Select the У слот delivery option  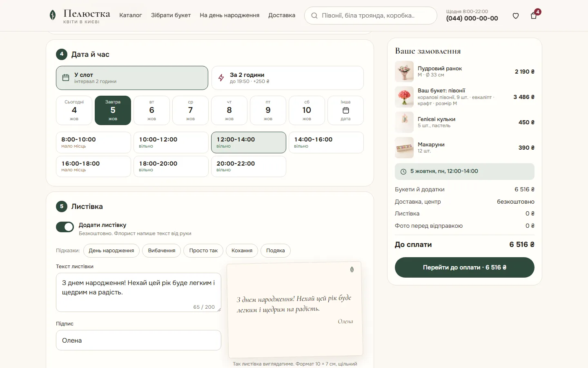[132, 78]
